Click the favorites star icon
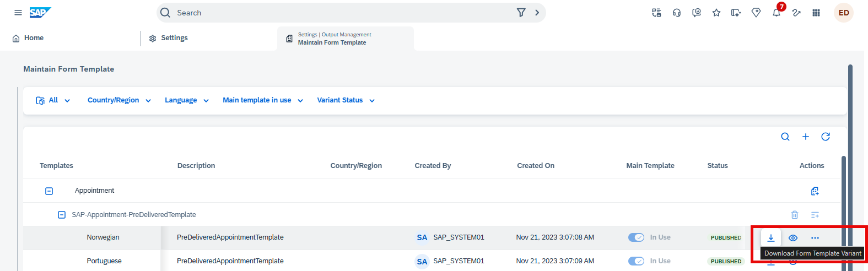 (716, 13)
